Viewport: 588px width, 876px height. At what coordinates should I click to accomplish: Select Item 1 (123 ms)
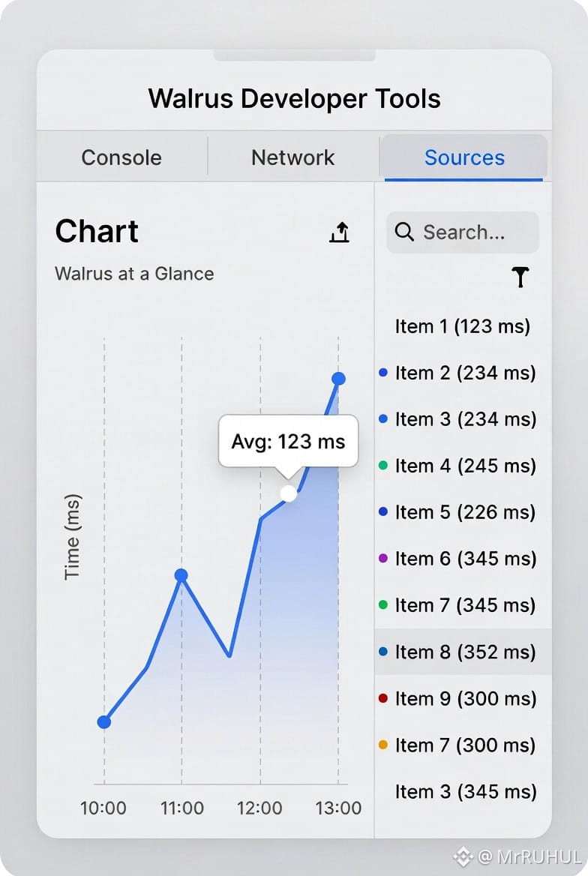pos(462,326)
